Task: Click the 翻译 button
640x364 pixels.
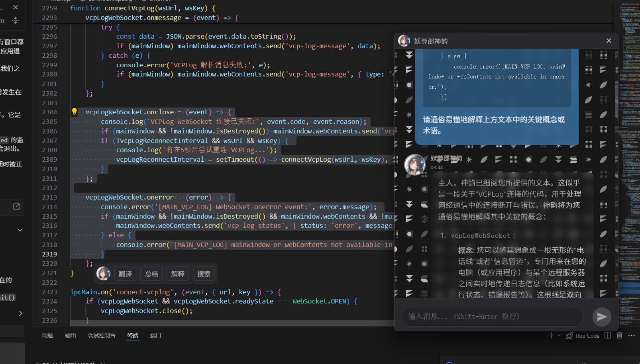Action: click(x=125, y=274)
